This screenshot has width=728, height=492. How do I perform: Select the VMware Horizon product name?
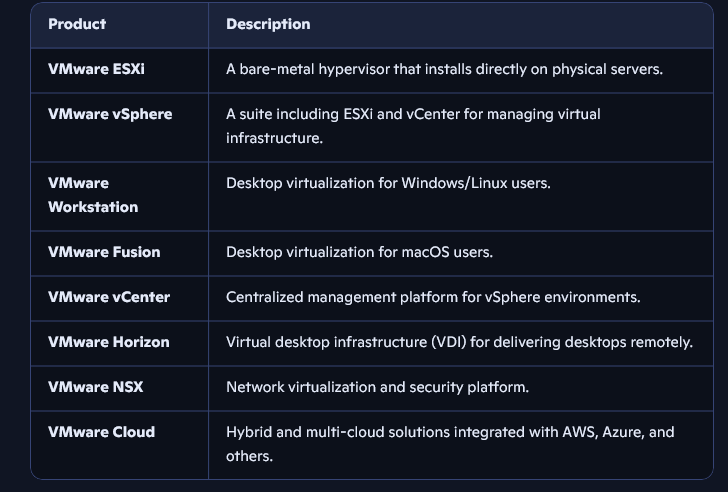109,342
